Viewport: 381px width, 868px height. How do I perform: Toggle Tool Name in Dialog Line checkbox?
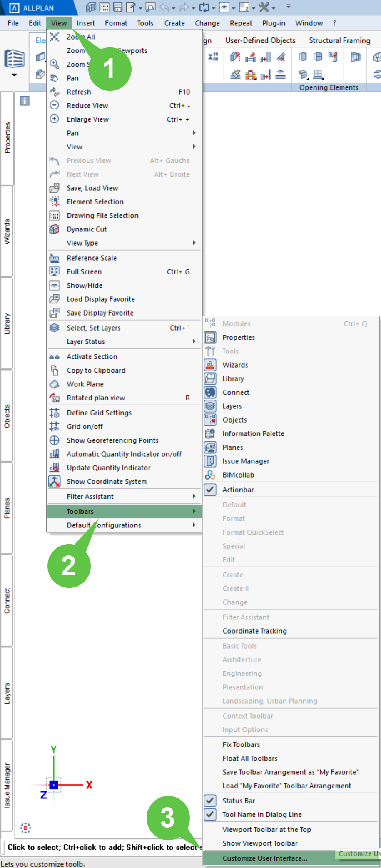tap(210, 814)
